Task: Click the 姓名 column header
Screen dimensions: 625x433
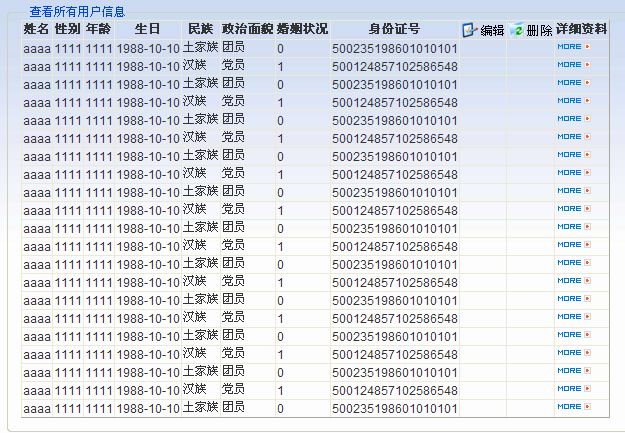Action: tap(36, 29)
